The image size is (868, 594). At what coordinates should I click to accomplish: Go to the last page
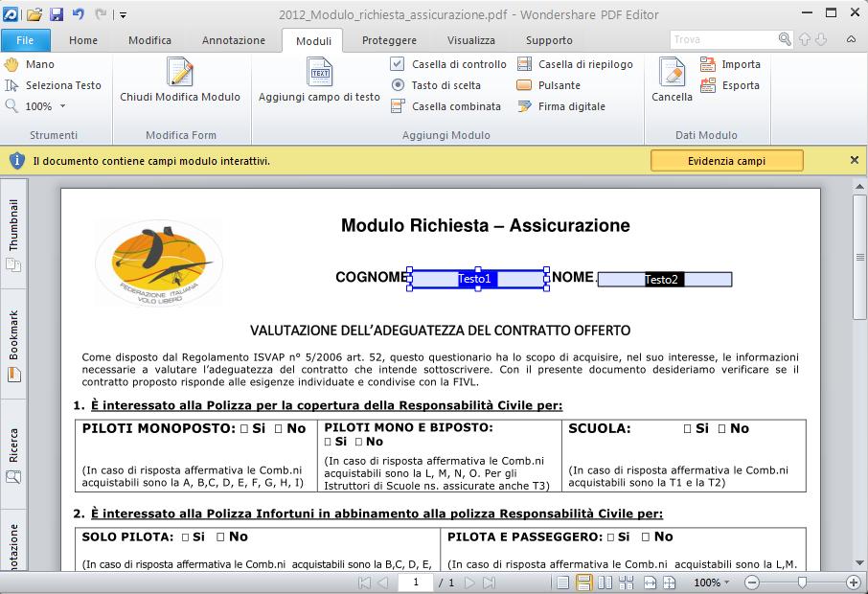490,583
